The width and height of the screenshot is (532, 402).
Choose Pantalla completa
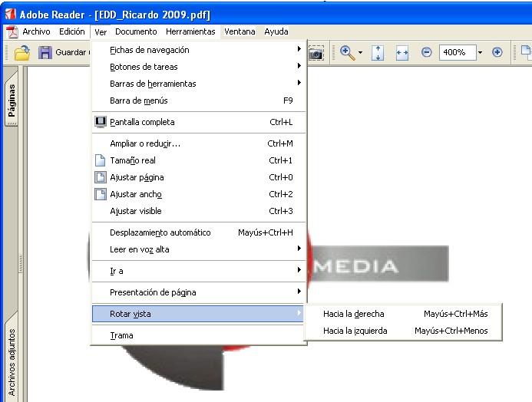pyautogui.click(x=199, y=122)
